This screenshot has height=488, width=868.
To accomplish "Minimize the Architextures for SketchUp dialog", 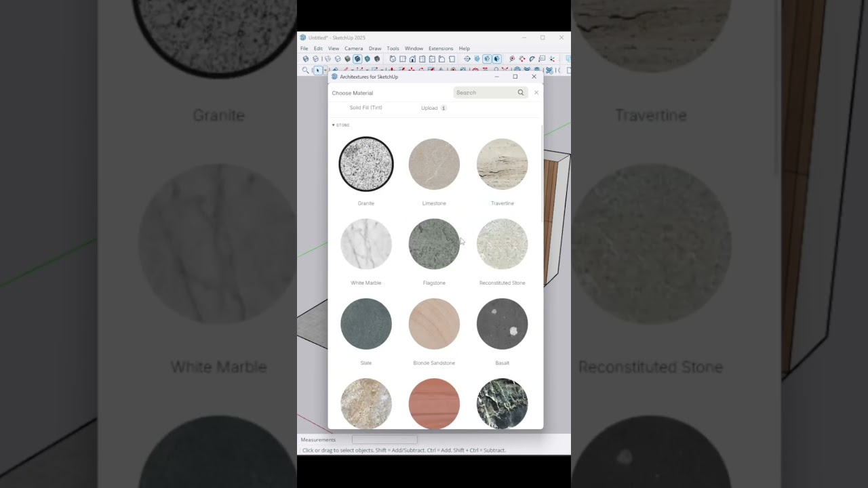I will pos(496,77).
